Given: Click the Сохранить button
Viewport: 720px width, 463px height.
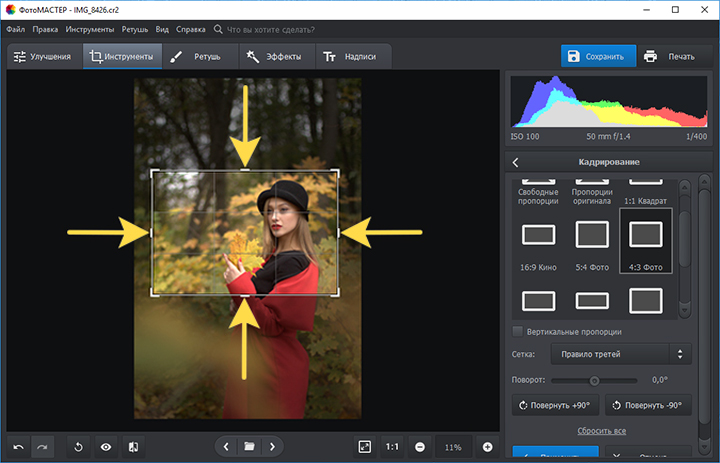Looking at the screenshot, I should pyautogui.click(x=598, y=56).
